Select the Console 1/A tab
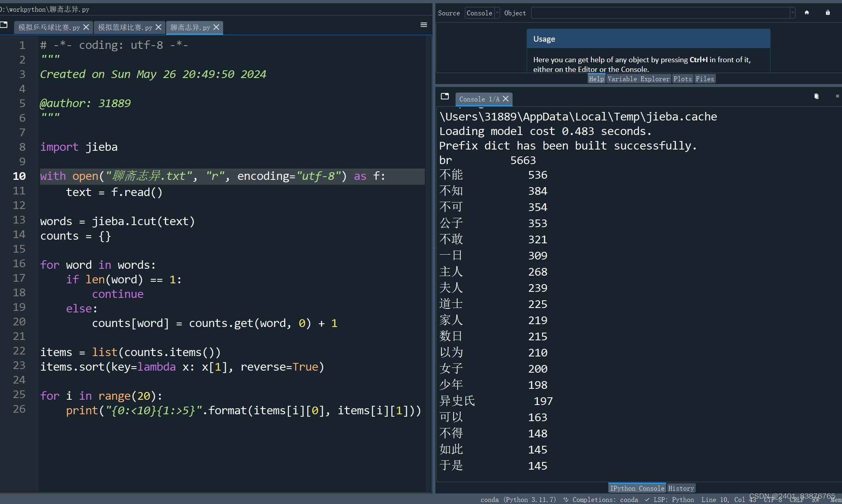Viewport: 842px width, 504px height. [479, 99]
